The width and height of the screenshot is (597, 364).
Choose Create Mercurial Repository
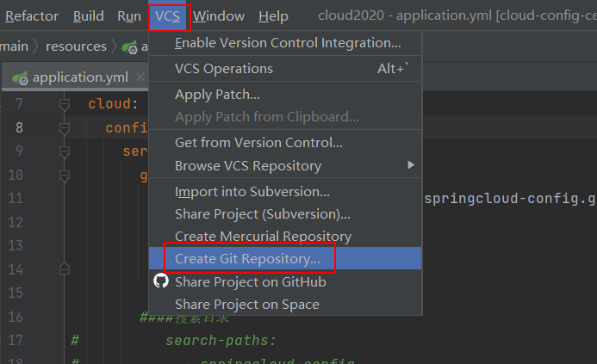(x=285, y=236)
